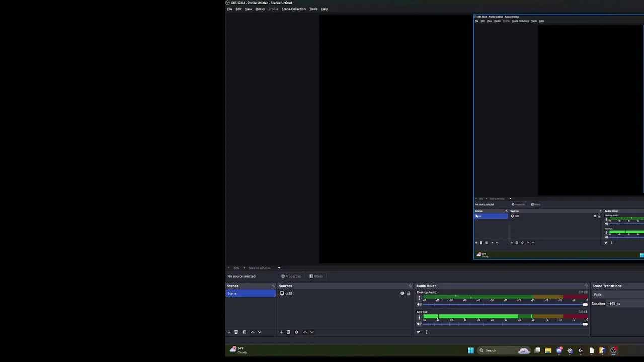Click the Filters button
This screenshot has width=644, height=362.
[316, 276]
